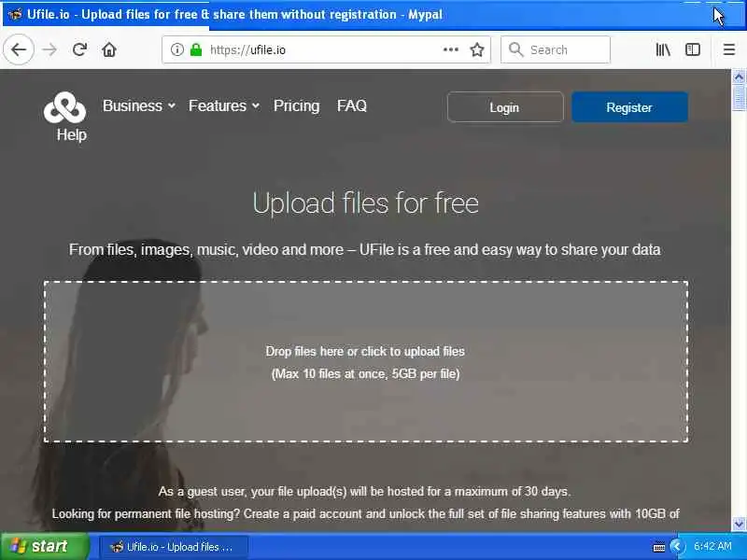The width and height of the screenshot is (747, 560).
Task: Show site information icon in address bar
Action: point(176,49)
